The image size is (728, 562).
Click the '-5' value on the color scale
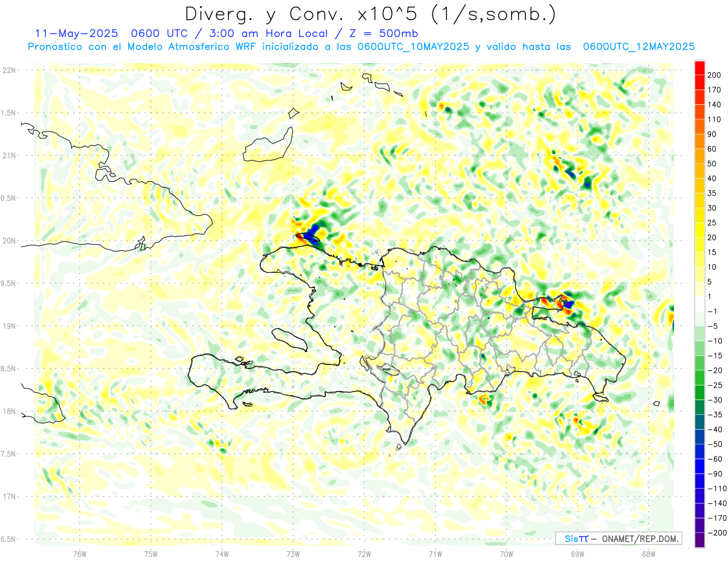[x=713, y=326]
